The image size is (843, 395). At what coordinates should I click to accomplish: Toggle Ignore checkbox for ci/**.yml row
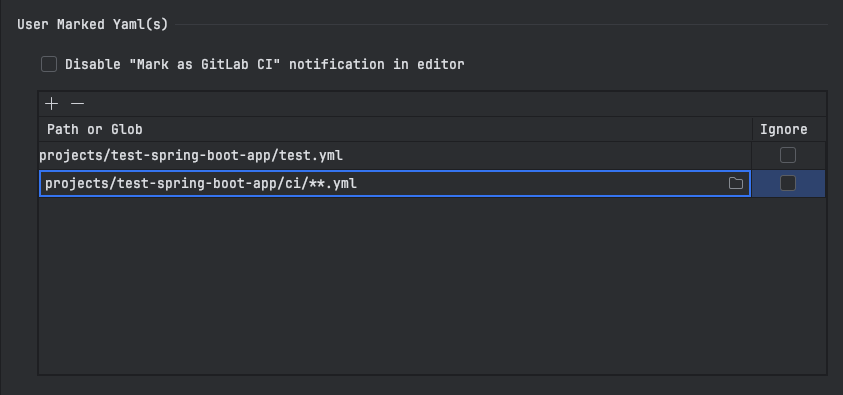coord(788,183)
